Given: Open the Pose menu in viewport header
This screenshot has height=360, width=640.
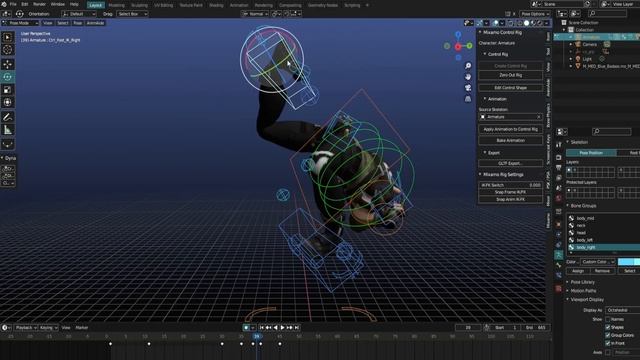Looking at the screenshot, I should coord(78,23).
